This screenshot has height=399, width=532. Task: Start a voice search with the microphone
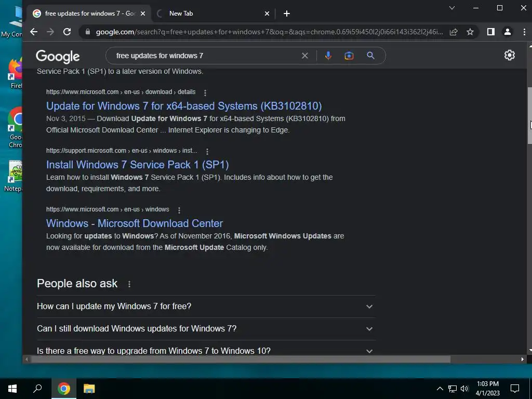click(x=328, y=56)
